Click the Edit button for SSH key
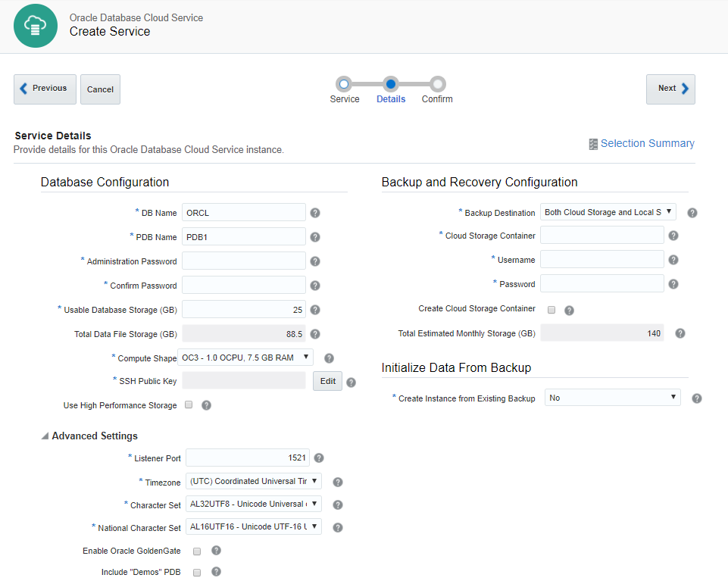This screenshot has height=581, width=728. tap(327, 381)
